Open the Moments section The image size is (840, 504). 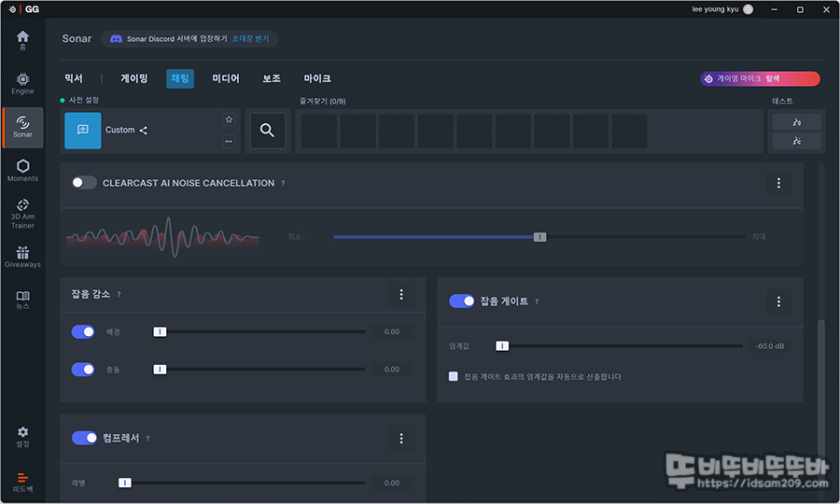(22, 171)
